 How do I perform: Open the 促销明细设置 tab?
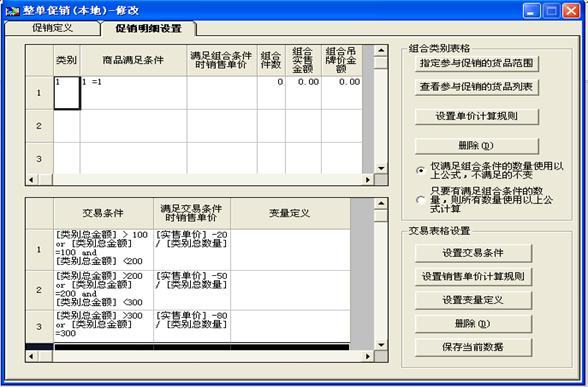pos(148,28)
